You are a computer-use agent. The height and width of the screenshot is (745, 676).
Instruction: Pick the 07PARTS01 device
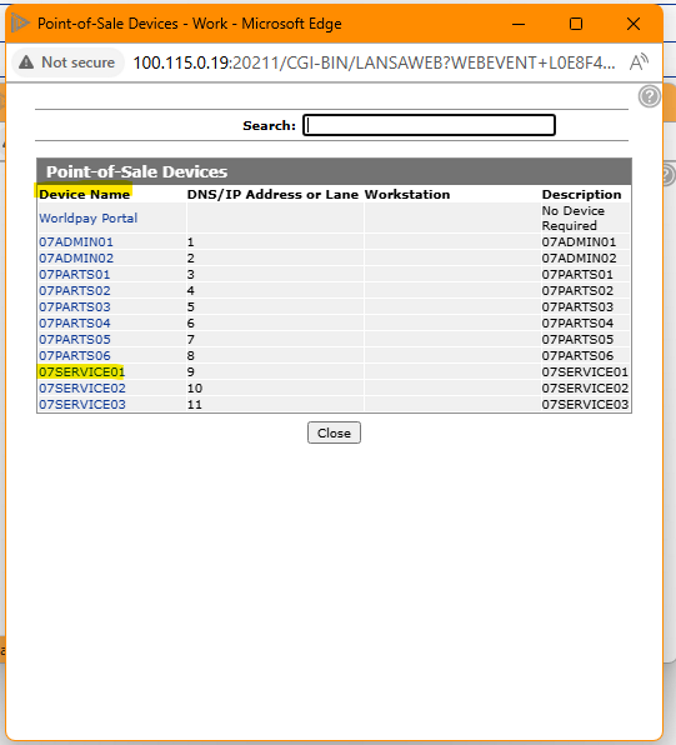point(75,274)
